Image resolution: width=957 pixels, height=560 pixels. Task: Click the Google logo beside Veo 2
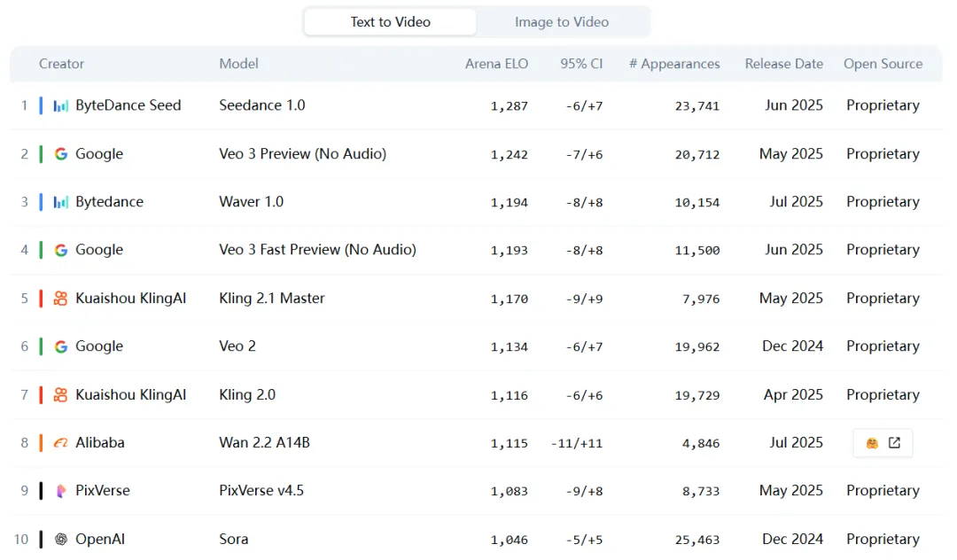pyautogui.click(x=60, y=346)
